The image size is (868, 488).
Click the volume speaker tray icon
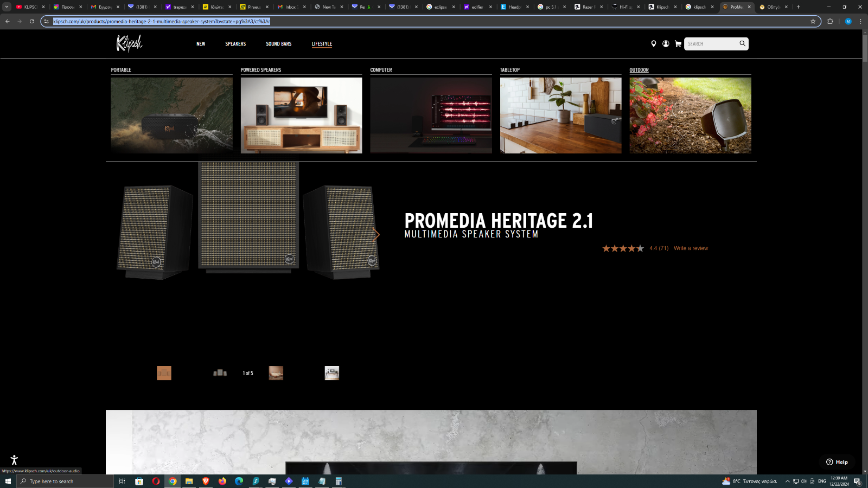(803, 481)
